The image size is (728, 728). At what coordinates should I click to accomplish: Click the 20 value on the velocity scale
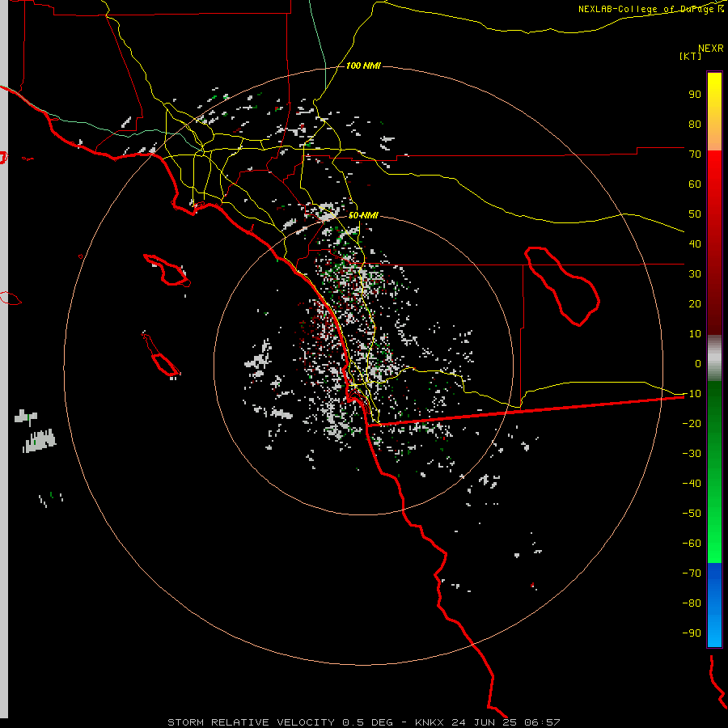pos(695,303)
